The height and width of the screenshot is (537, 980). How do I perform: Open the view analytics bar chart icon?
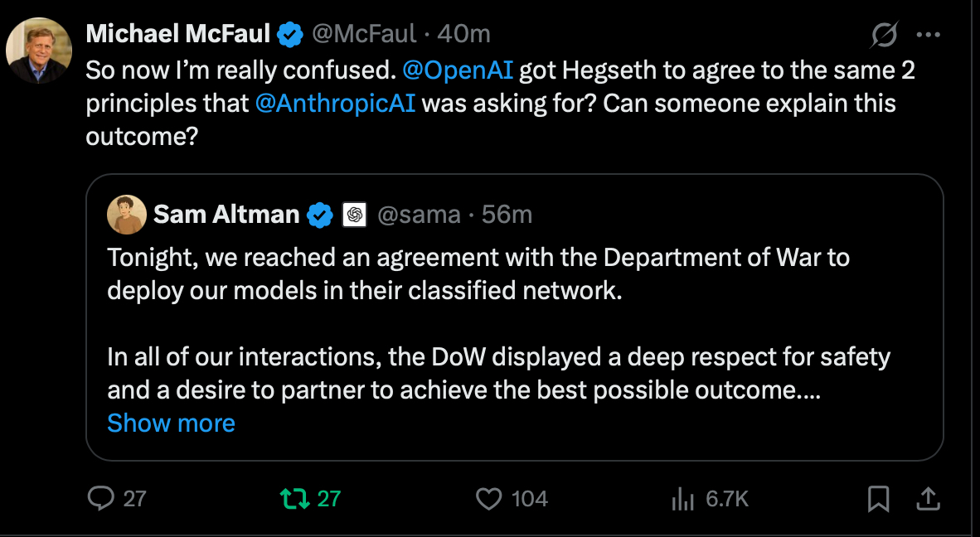[682, 498]
